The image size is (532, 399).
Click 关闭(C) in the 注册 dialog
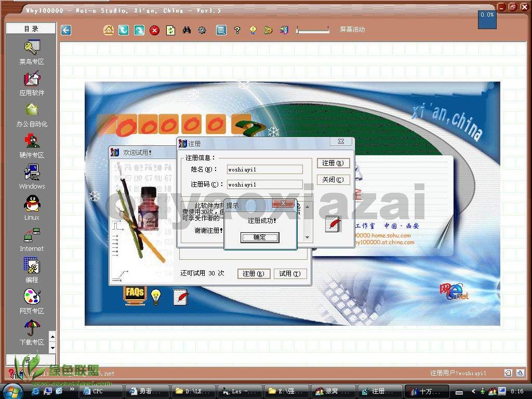(333, 179)
